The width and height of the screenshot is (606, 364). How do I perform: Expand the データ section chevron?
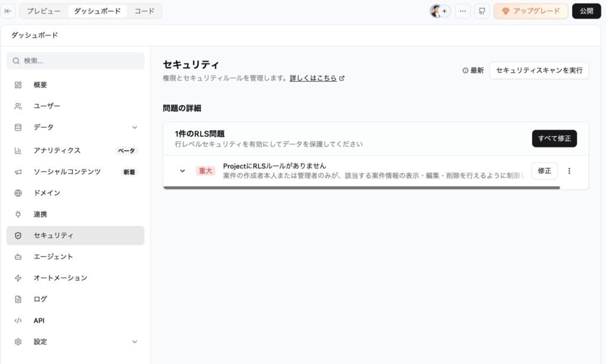point(134,127)
